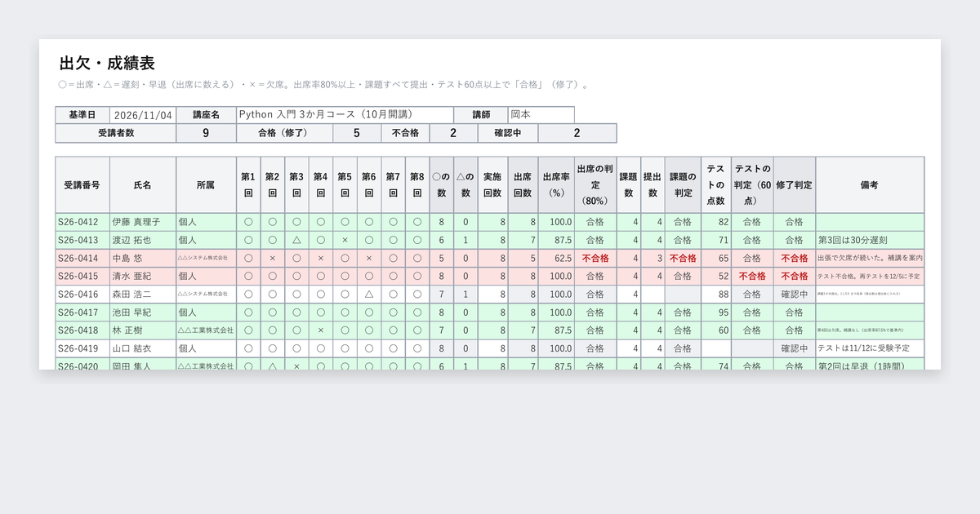This screenshot has height=514, width=980.
Task: Select the "合格（修了）" summary label
Action: point(284,133)
